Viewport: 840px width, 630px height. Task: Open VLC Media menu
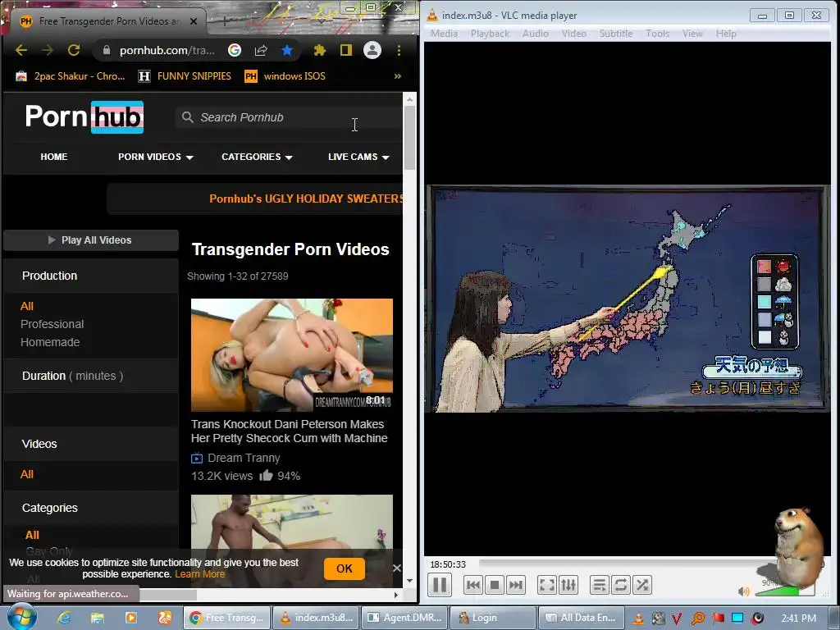coord(444,33)
